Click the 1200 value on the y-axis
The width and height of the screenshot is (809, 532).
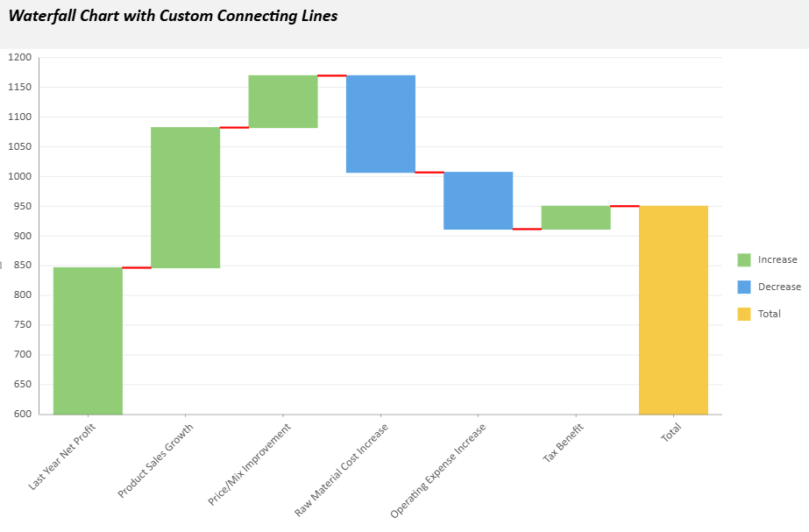pos(19,58)
